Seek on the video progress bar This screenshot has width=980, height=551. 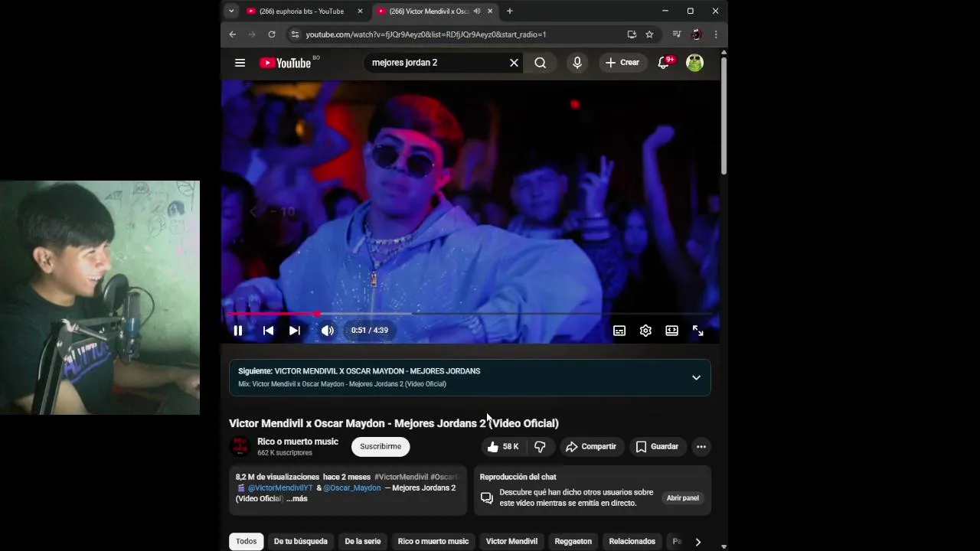(x=470, y=314)
